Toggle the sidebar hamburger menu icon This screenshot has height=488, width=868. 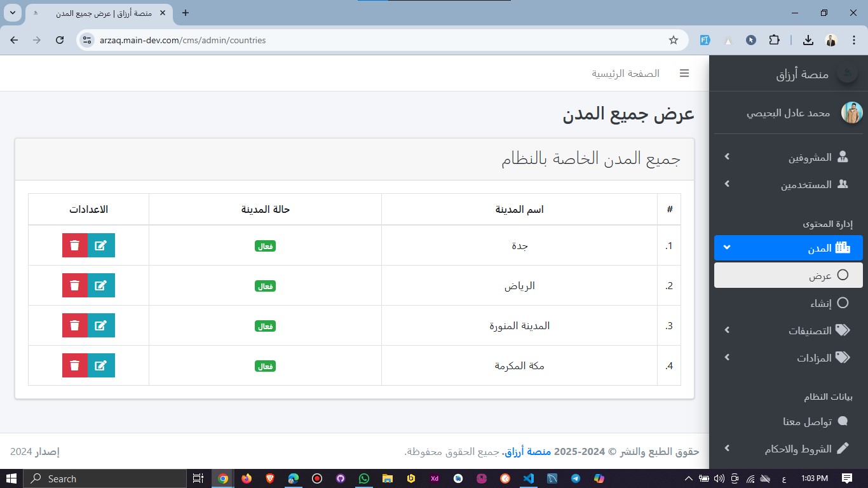pyautogui.click(x=684, y=74)
